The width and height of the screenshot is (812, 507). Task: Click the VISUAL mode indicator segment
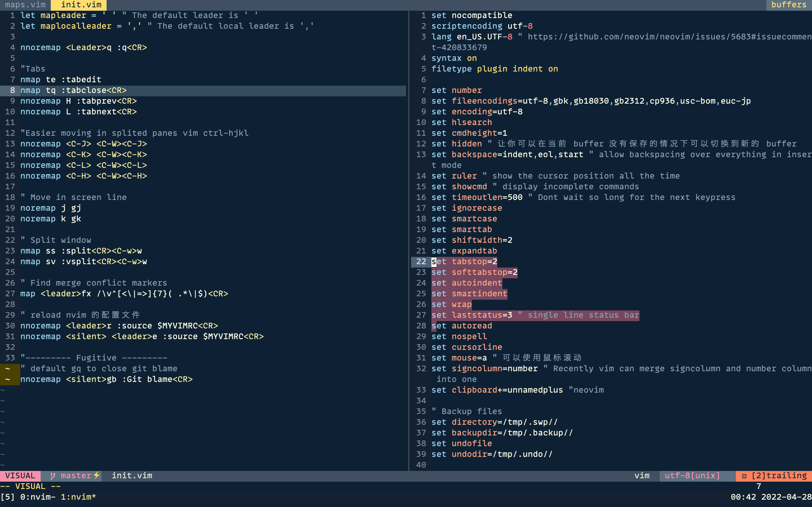(19, 475)
